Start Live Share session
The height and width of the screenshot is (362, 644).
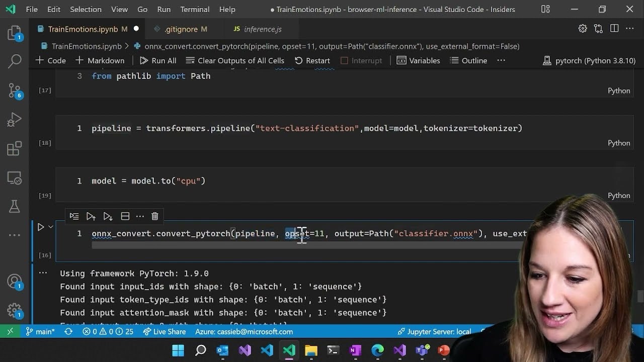pyautogui.click(x=165, y=331)
